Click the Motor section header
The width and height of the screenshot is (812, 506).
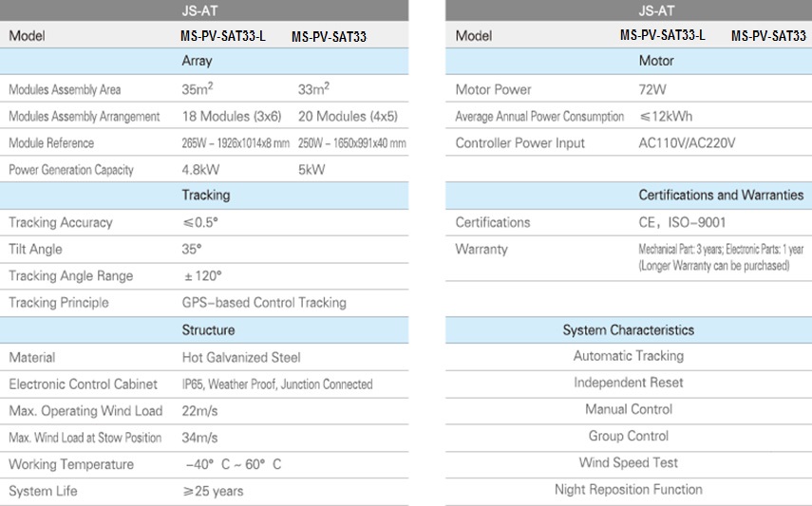[x=656, y=61]
